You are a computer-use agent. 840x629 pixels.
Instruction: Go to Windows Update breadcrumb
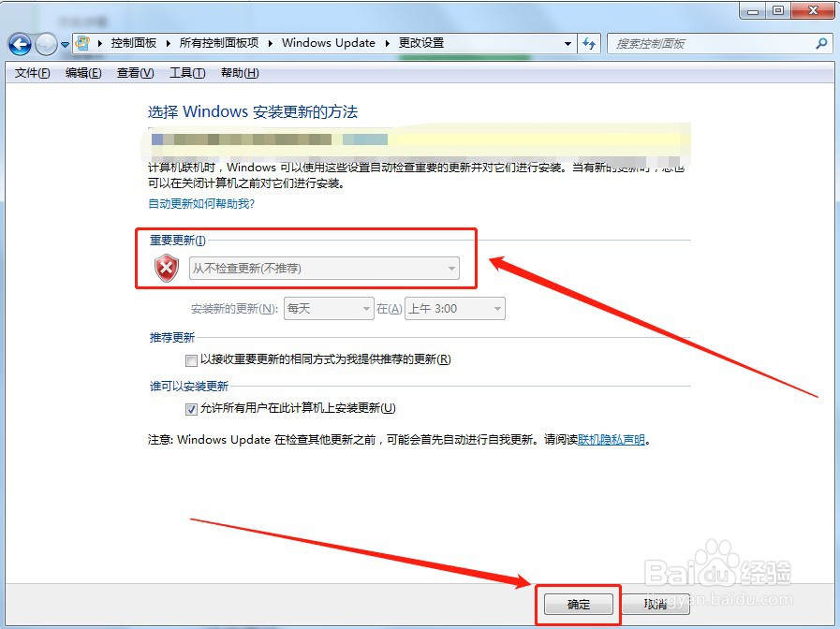pos(329,43)
